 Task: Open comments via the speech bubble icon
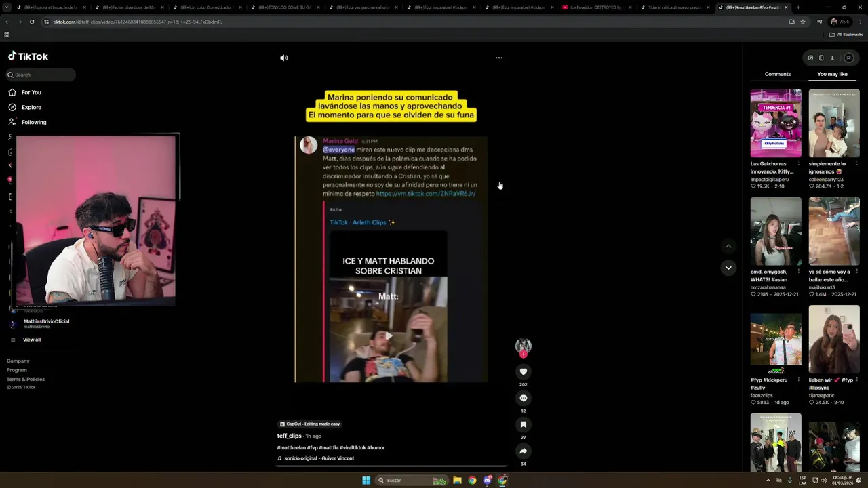pyautogui.click(x=523, y=398)
